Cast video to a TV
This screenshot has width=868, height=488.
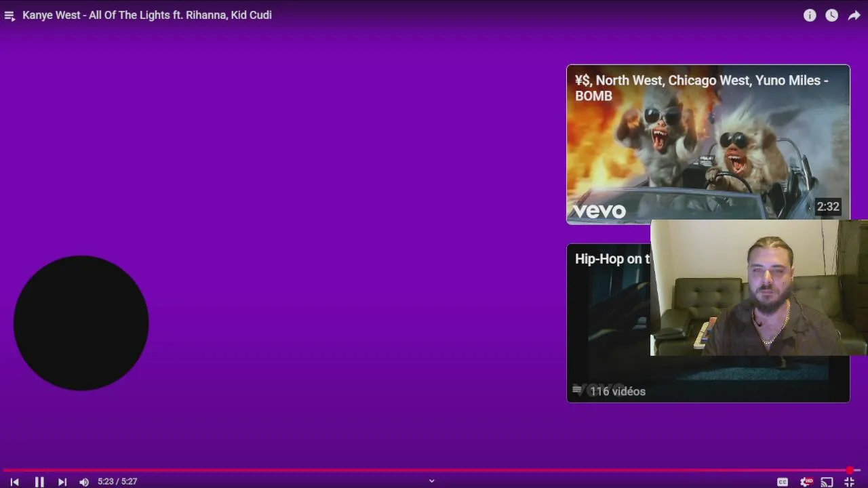(x=827, y=482)
